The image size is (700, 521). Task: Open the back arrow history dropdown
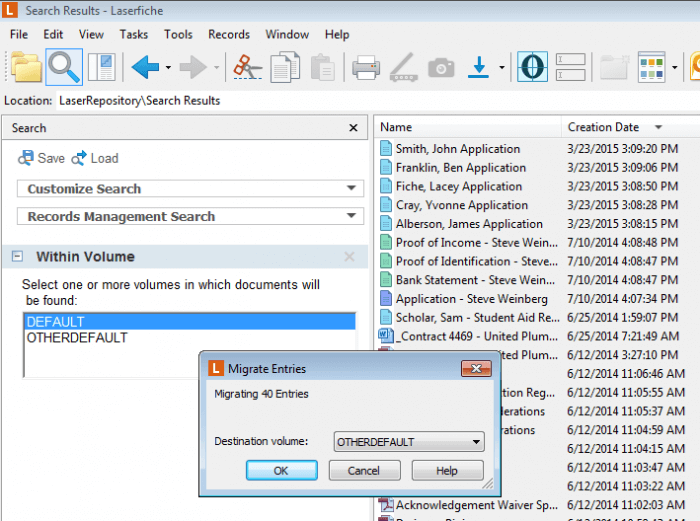coord(168,67)
